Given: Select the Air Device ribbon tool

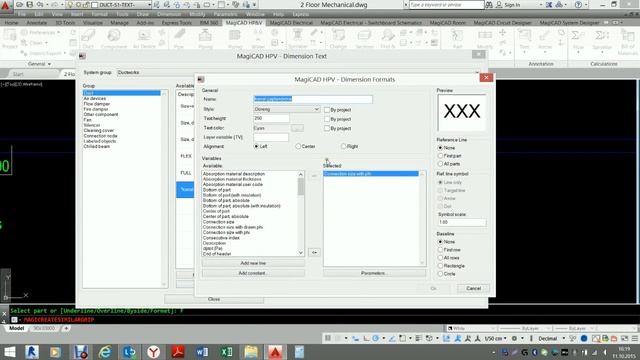Looking at the screenshot, I should [x=144, y=40].
